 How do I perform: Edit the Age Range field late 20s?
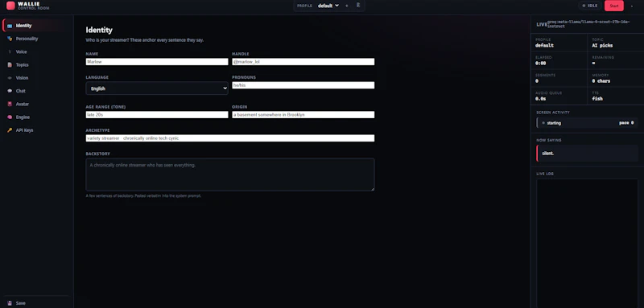click(157, 115)
